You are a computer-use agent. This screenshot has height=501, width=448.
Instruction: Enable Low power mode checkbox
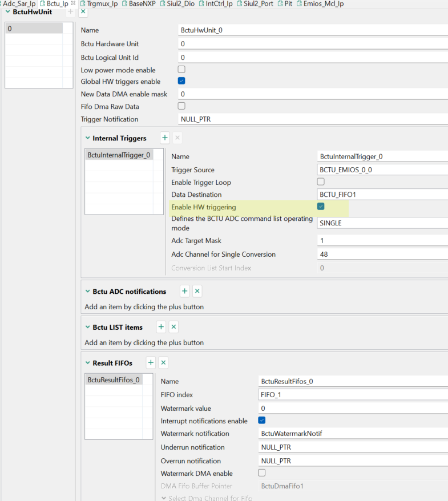pos(181,70)
